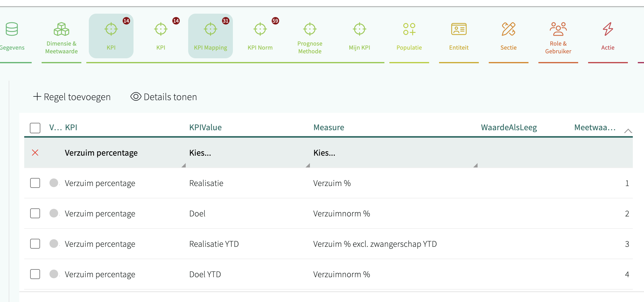Click the Dimensie & Meetwaarde cubes icon
The width and height of the screenshot is (644, 302).
[x=61, y=29]
